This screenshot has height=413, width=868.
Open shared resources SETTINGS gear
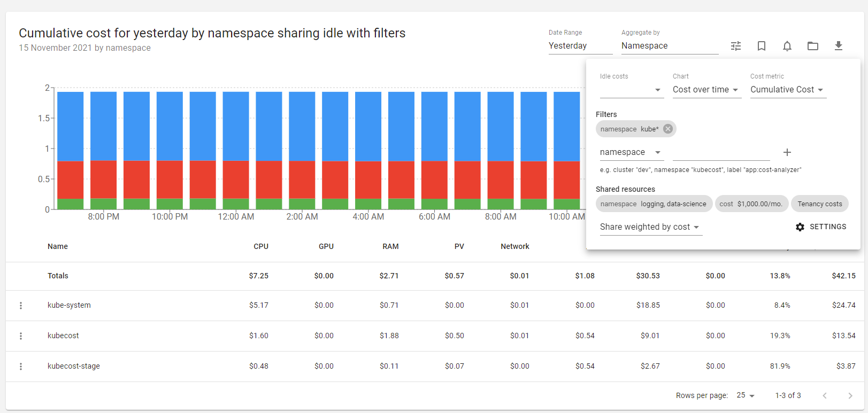(821, 227)
